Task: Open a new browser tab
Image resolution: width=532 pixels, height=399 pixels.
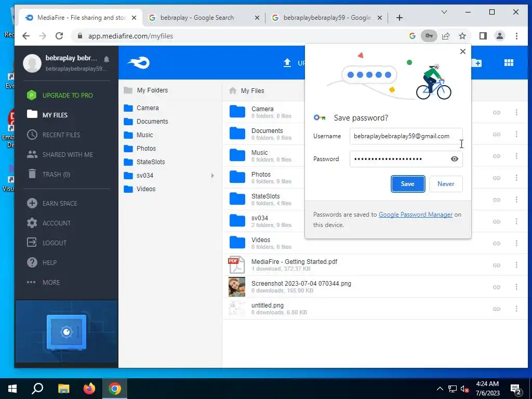Action: 400,18
